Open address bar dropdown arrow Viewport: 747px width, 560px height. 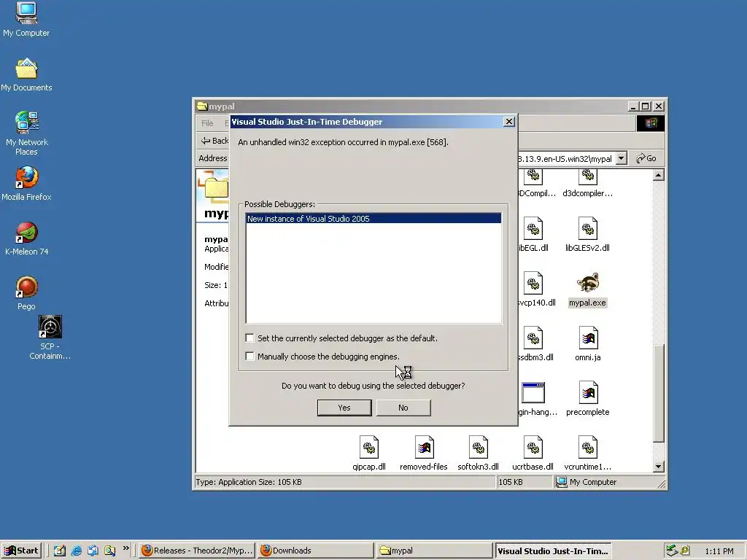click(622, 158)
